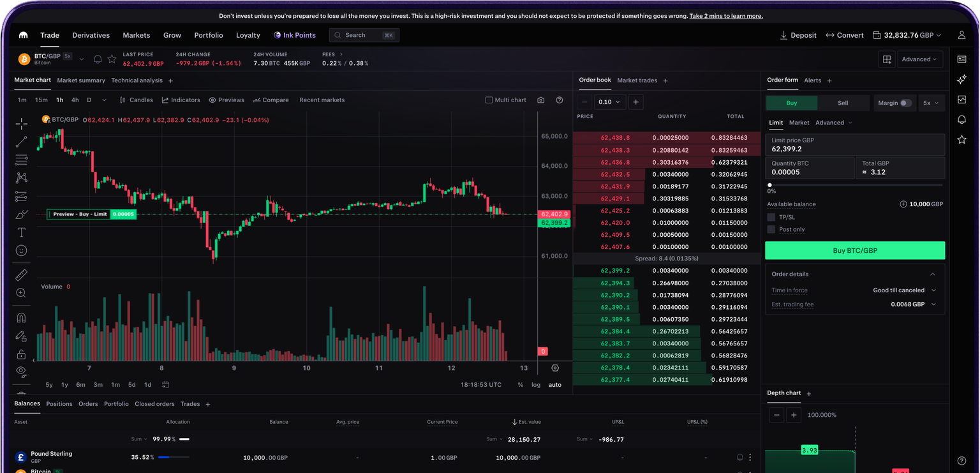Open the sparkle icon in right sidebar

[x=961, y=80]
